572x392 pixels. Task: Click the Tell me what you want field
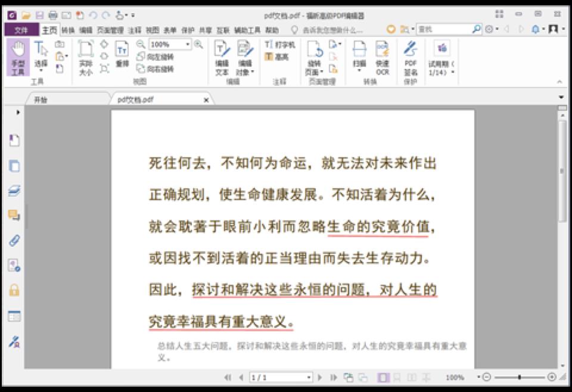pos(332,30)
